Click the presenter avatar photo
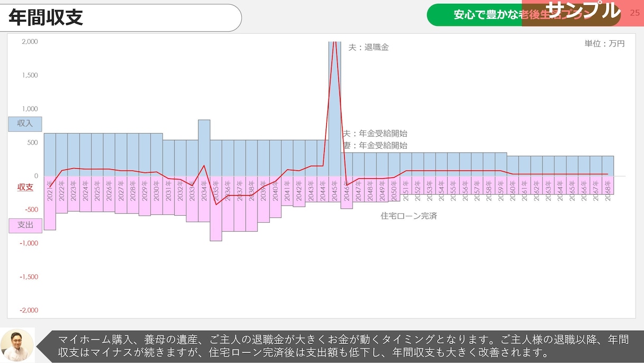Screen dimensions: 644x363 coord(17,346)
